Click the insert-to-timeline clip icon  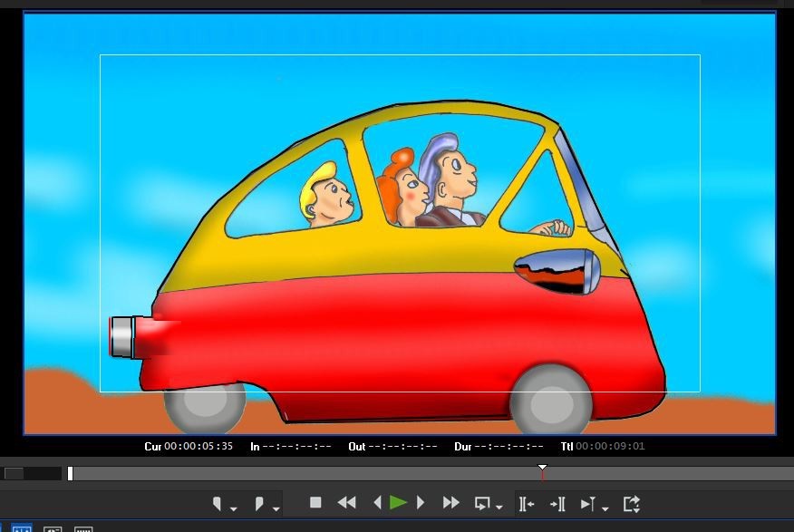[526, 503]
